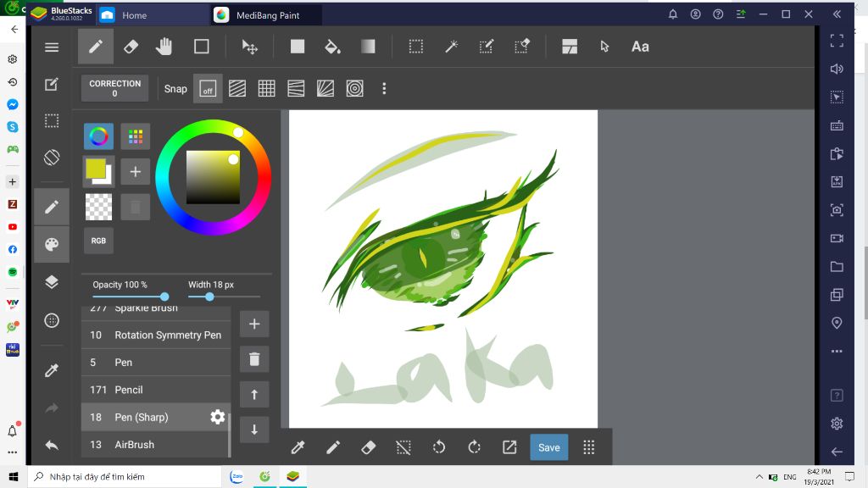Viewport: 868px width, 488px height.
Task: Open Pen (Sharp) brush settings gear
Action: 218,417
